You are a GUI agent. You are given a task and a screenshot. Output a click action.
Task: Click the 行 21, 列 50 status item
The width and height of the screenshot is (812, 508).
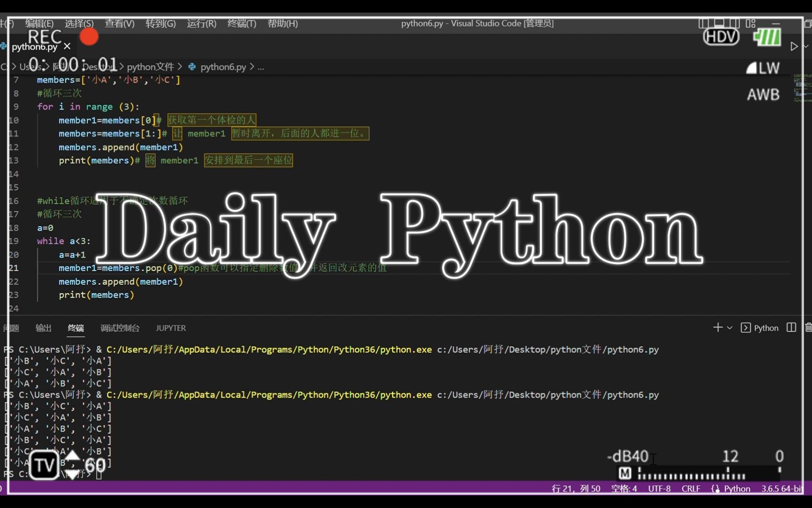click(576, 489)
